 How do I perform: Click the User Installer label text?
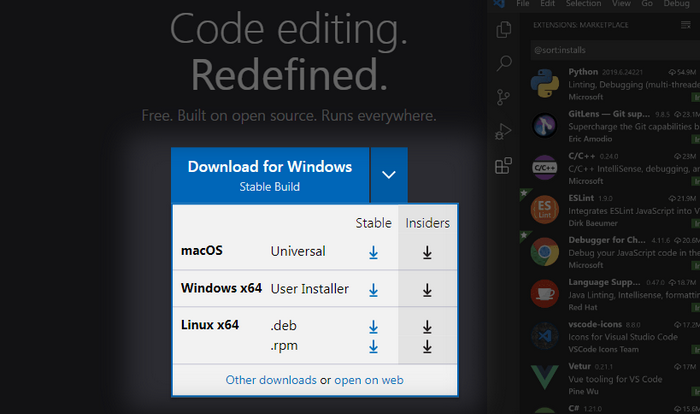click(309, 289)
